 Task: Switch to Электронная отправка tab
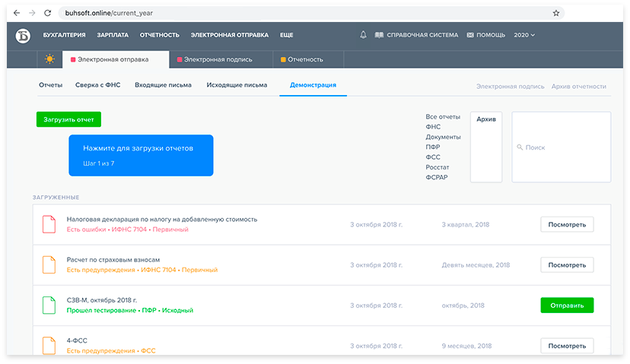(116, 59)
